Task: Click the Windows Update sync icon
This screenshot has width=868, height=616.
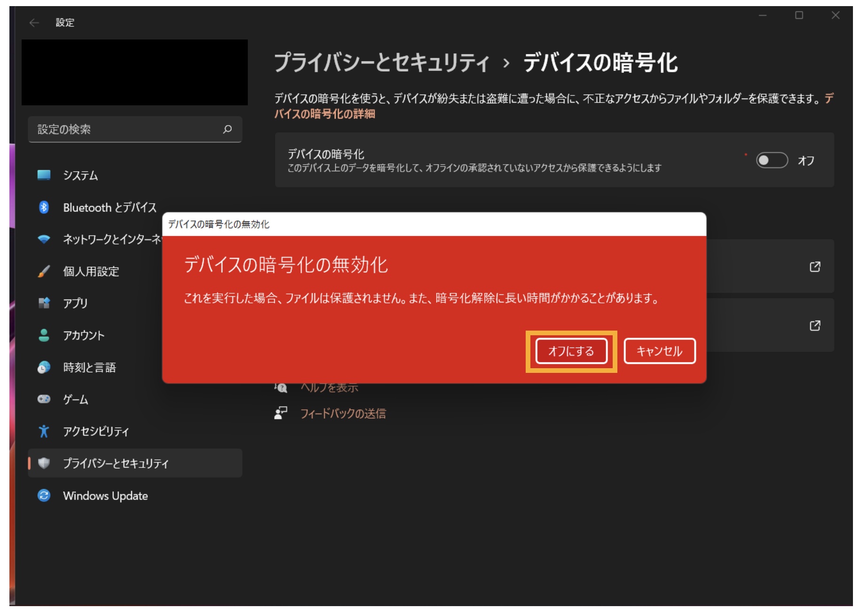Action: 44,496
